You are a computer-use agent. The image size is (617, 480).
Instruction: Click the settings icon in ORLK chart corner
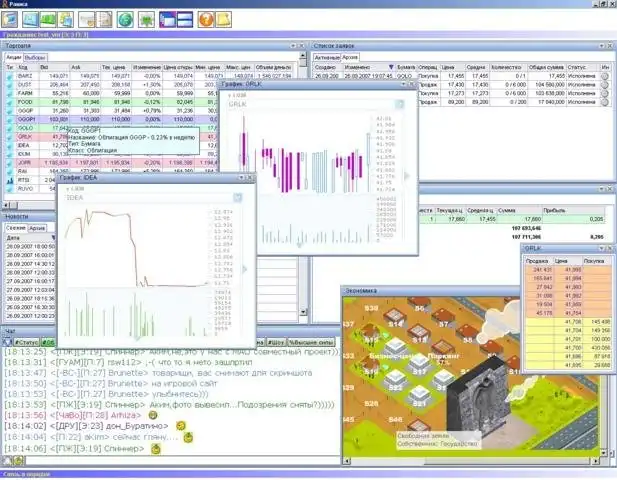pyautogui.click(x=399, y=104)
